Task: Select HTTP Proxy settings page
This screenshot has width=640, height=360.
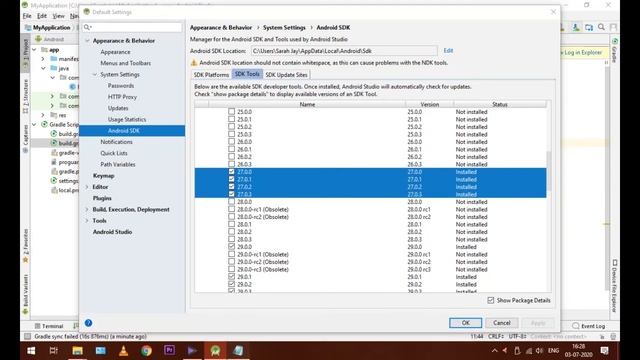Action: 122,97
